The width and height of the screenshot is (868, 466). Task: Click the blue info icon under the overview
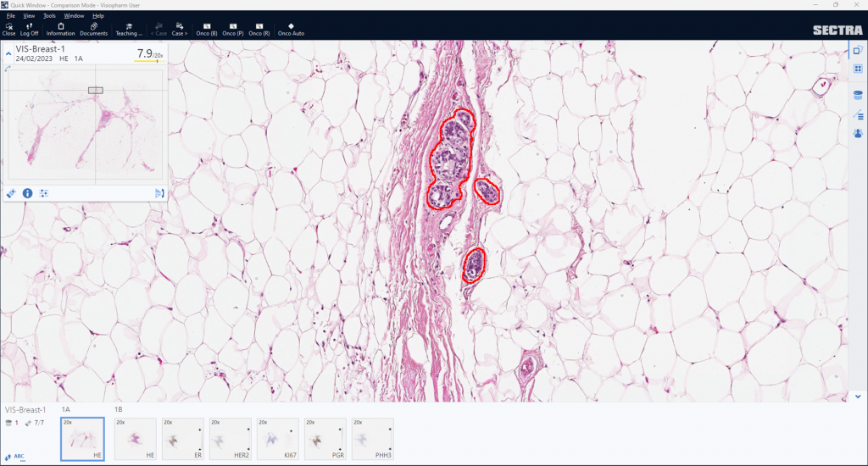[x=27, y=193]
